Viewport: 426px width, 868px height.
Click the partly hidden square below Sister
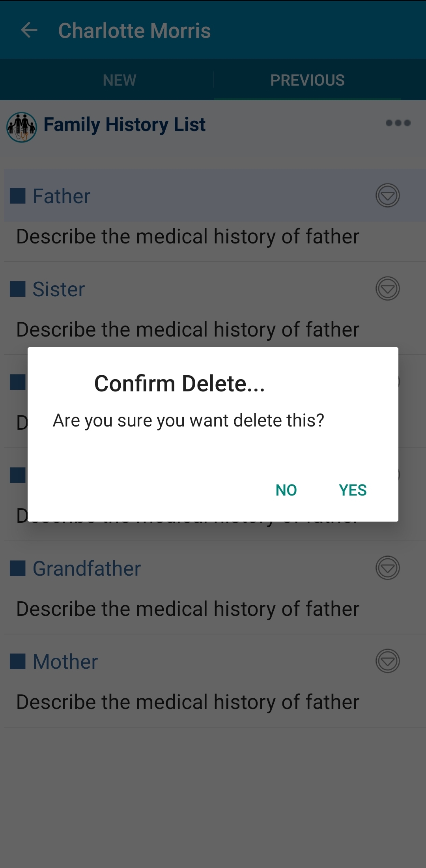[18, 382]
